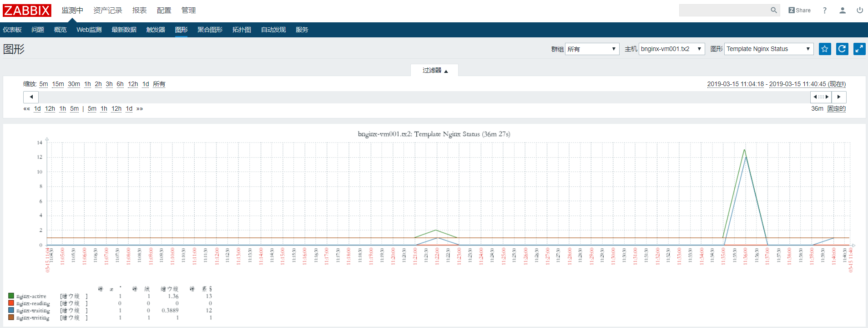Open the 群组 group dropdown
Screen dimensions: 868x328
[592, 49]
